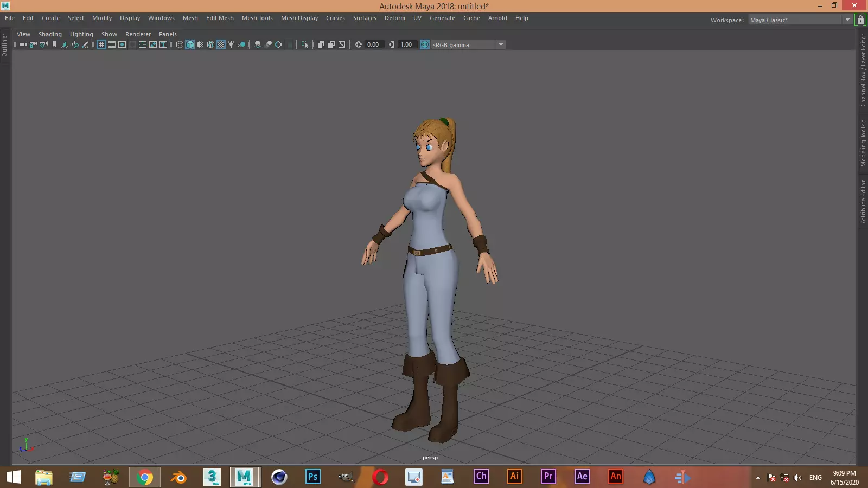Toggle the 2D Pan/Zoom icon
Screen dimensions: 868x488
point(75,44)
